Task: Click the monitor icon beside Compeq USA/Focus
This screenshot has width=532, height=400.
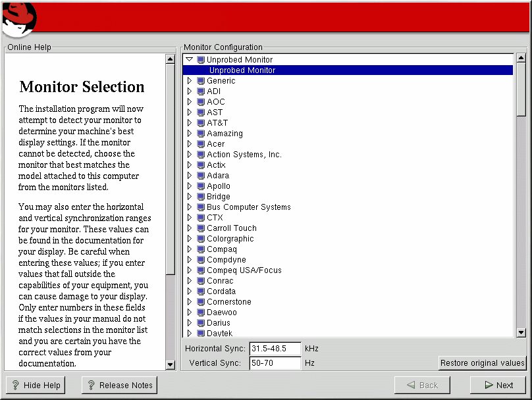Action: (201, 270)
